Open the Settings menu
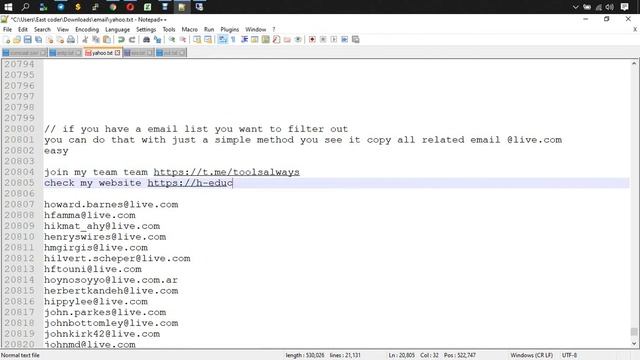This screenshot has width=640, height=360. pos(146,29)
